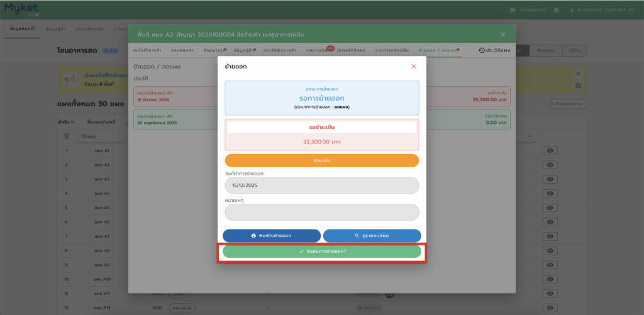Image resolution: width=644 pixels, height=315 pixels.
Task: Click the หมายเหตุ remarks field
Action: (321, 213)
